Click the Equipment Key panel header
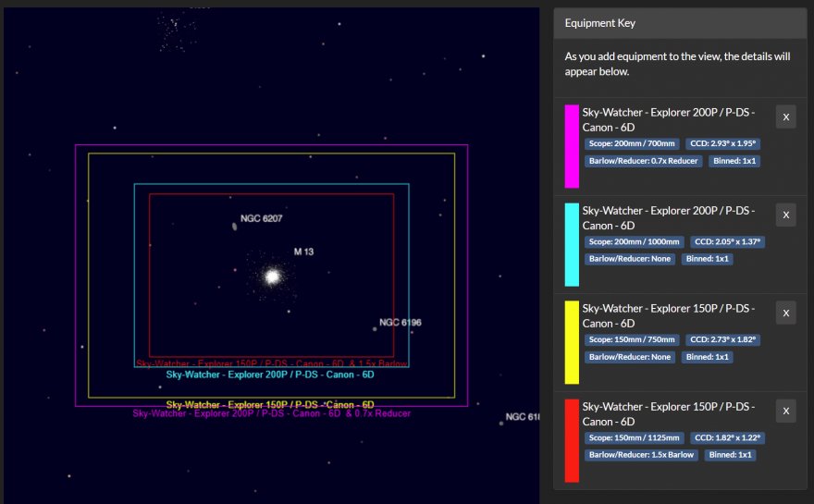The image size is (814, 504). [x=680, y=23]
